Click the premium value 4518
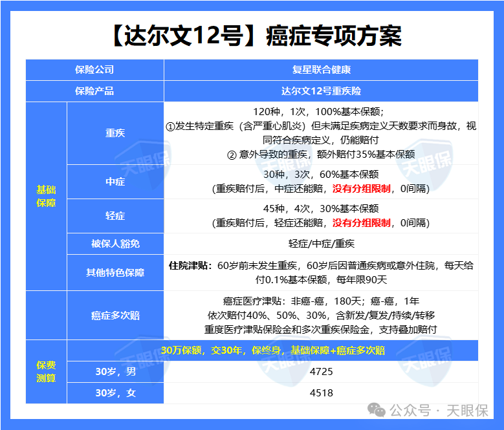Screen dimensions: 504x430 click(321, 392)
